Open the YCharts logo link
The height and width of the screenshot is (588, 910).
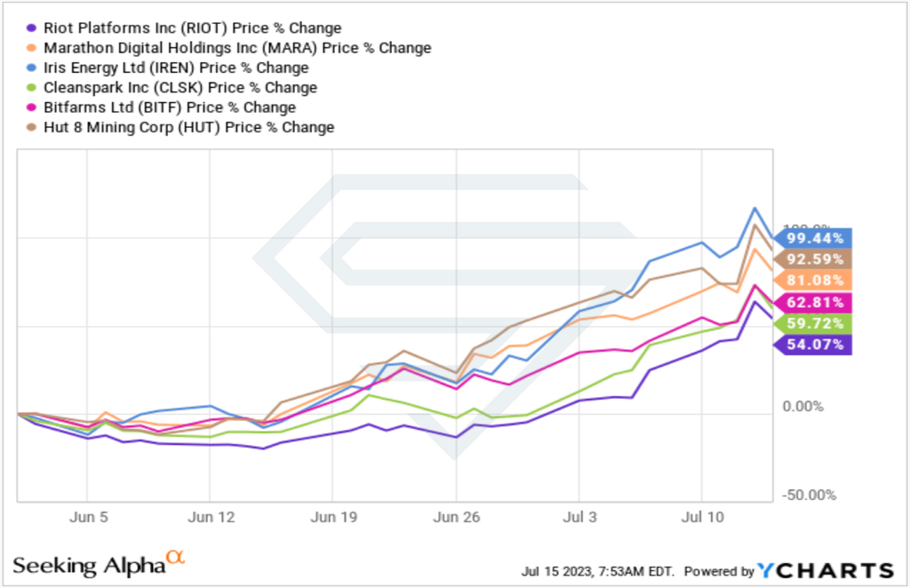[x=826, y=570]
